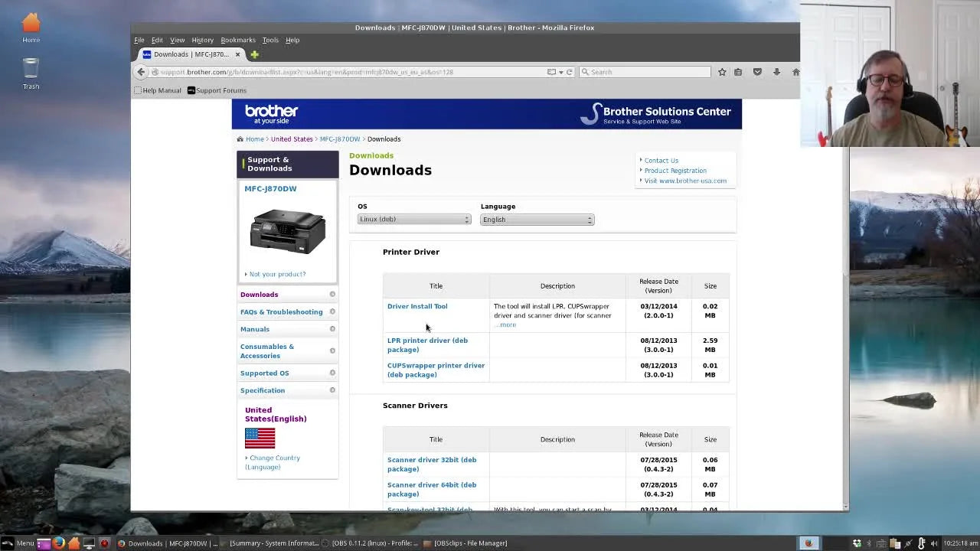
Task: Click the Brother at your side logo
Action: tap(269, 113)
